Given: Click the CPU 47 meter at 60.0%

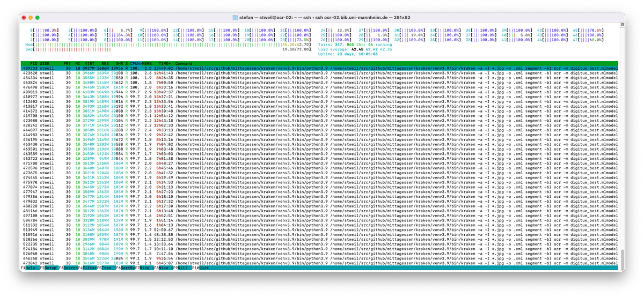Looking at the screenshot, I should [588, 40].
